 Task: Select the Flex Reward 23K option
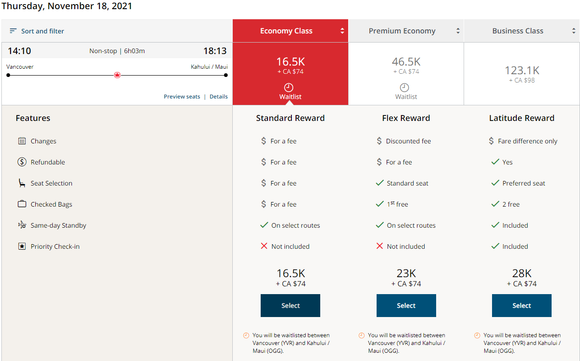click(406, 306)
